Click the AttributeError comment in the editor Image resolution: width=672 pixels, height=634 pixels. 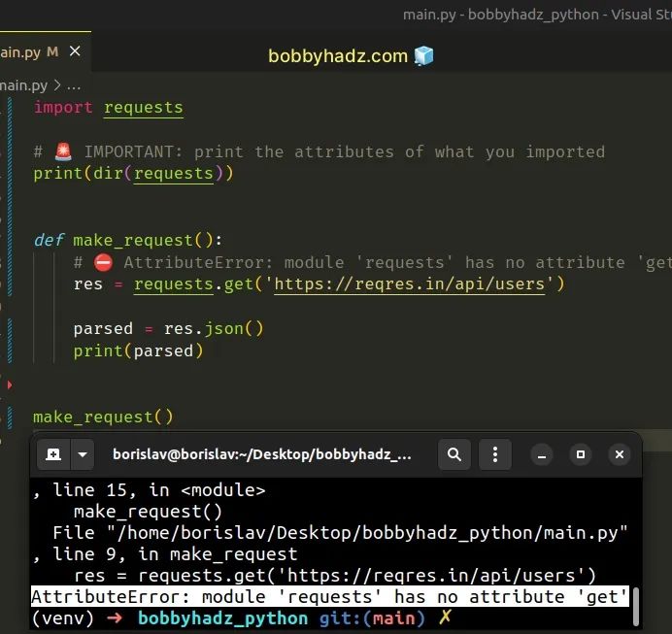click(372, 262)
